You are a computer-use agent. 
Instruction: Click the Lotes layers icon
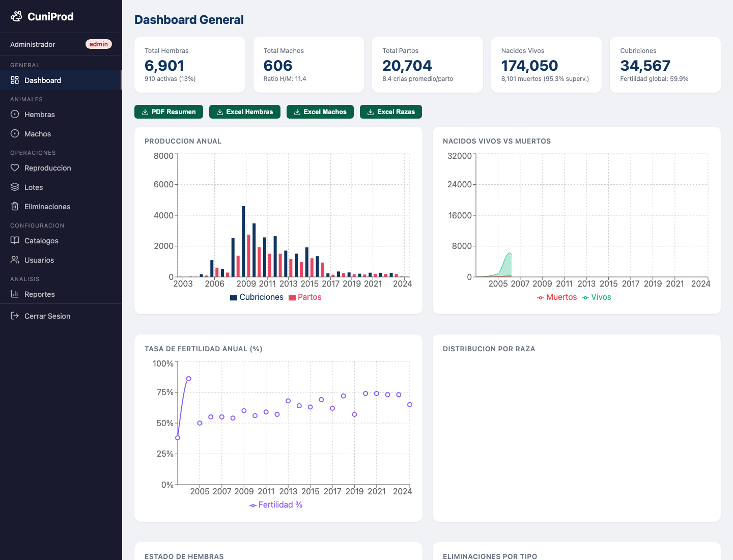[15, 187]
